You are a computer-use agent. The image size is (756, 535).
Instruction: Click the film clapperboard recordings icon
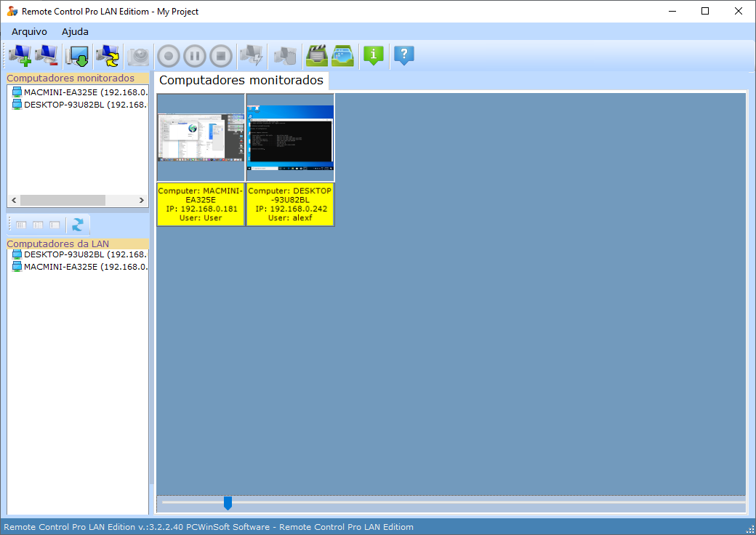(x=317, y=55)
